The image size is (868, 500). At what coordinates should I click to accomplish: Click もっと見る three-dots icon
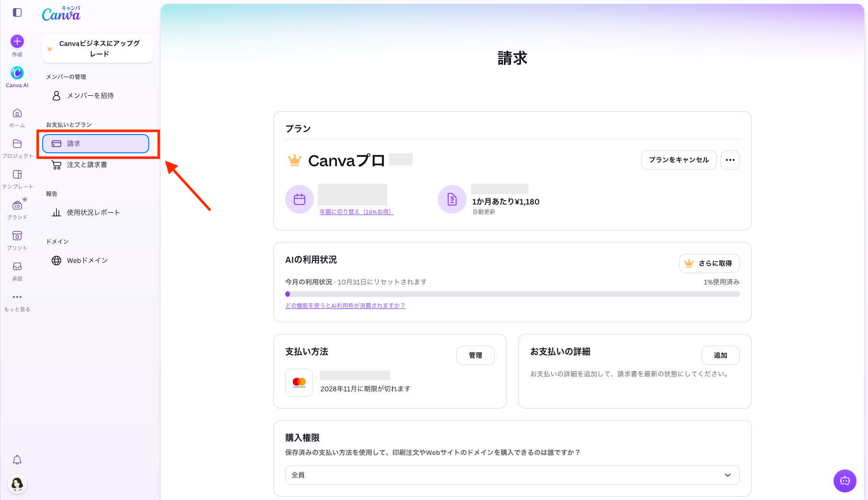[x=17, y=297]
